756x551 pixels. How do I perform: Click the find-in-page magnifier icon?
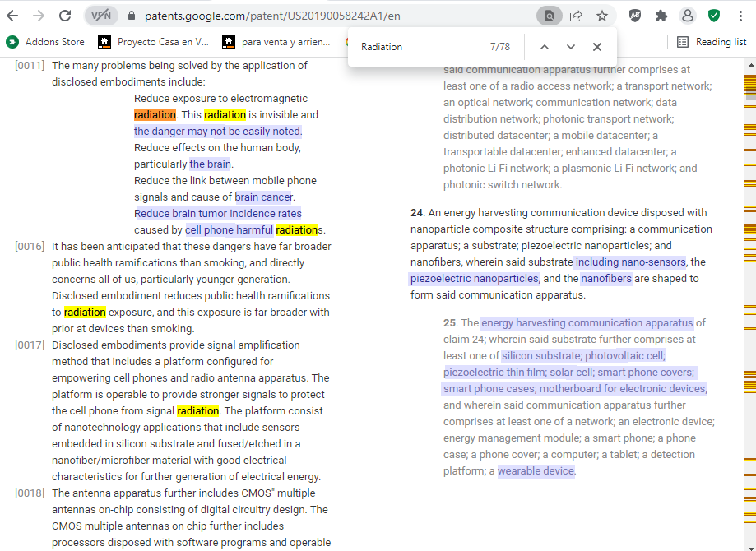point(550,16)
